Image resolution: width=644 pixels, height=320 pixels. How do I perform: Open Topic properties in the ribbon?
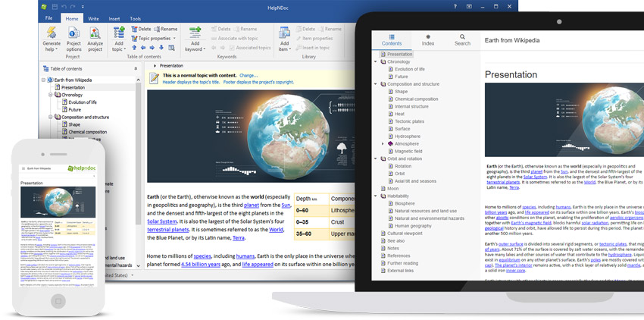point(151,38)
